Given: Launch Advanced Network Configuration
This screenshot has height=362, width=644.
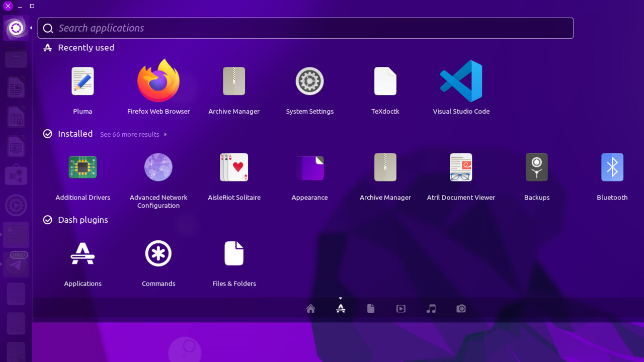Looking at the screenshot, I should (x=158, y=167).
